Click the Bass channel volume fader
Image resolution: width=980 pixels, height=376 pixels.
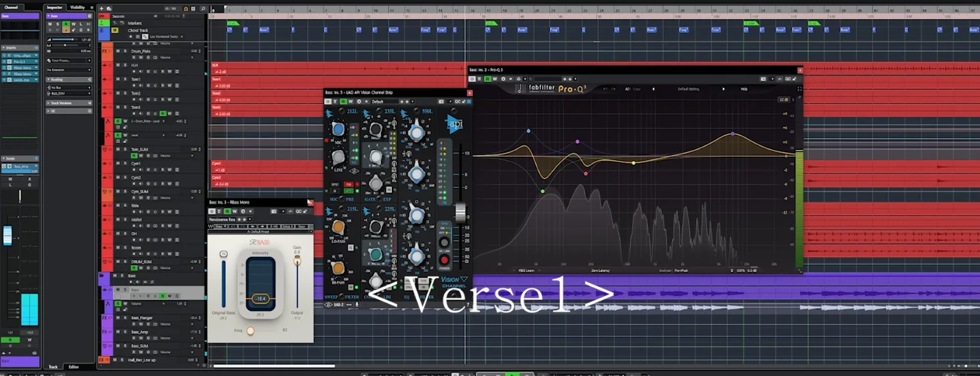(8, 235)
